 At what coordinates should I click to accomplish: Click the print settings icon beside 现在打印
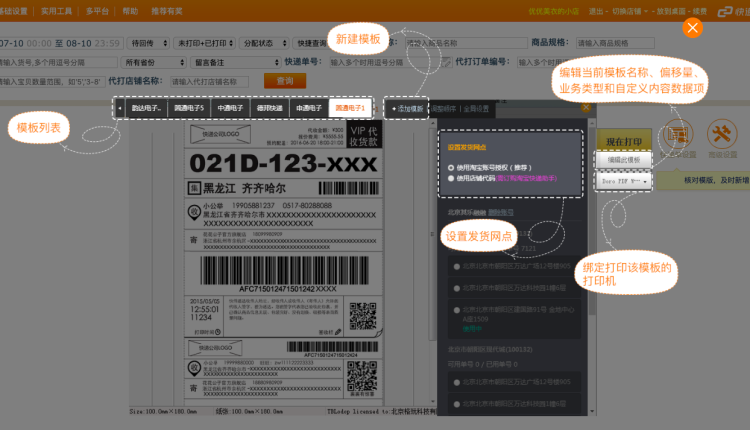(679, 136)
